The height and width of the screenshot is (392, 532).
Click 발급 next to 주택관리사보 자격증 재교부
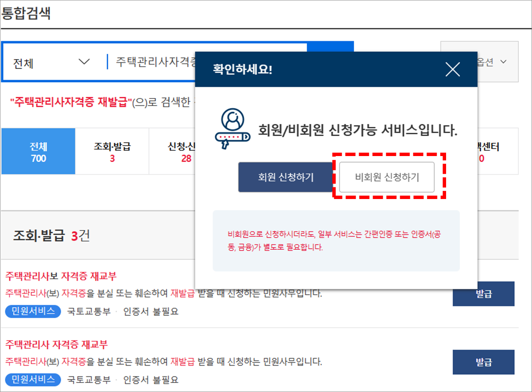(x=483, y=294)
